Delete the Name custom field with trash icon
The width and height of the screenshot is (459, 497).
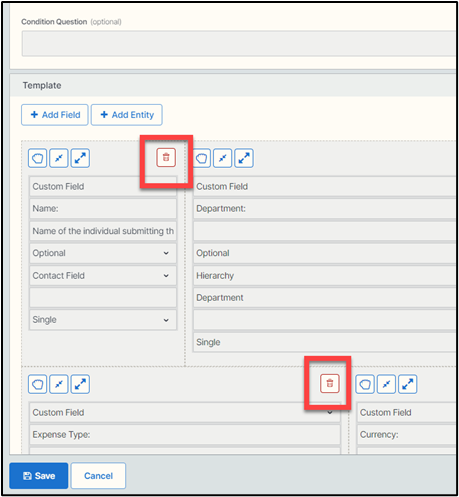[166, 158]
